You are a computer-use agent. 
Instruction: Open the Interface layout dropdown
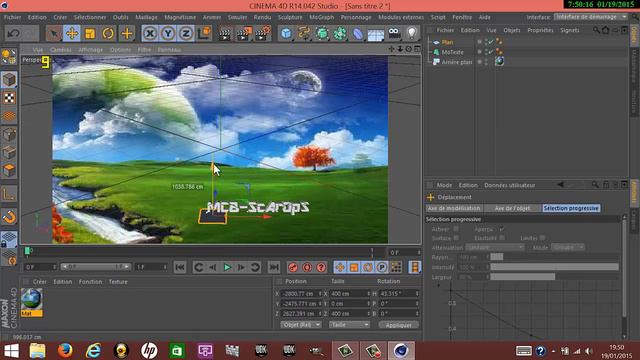[590, 17]
